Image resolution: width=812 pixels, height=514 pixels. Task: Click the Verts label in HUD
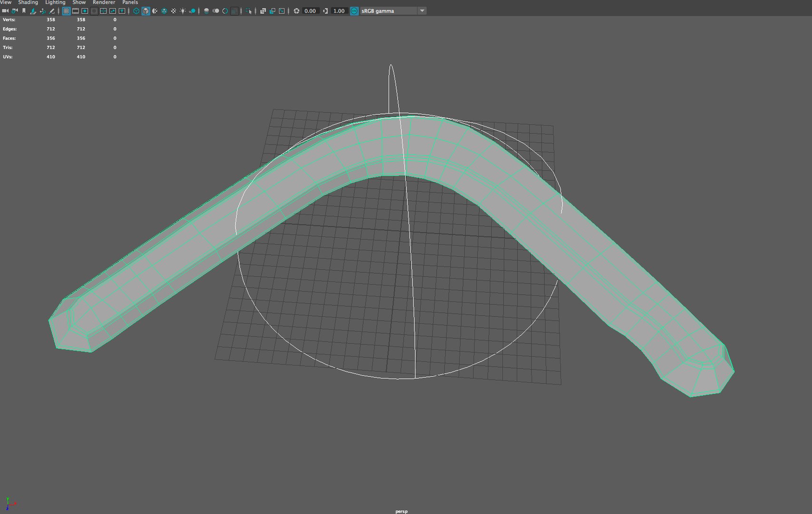coord(9,20)
